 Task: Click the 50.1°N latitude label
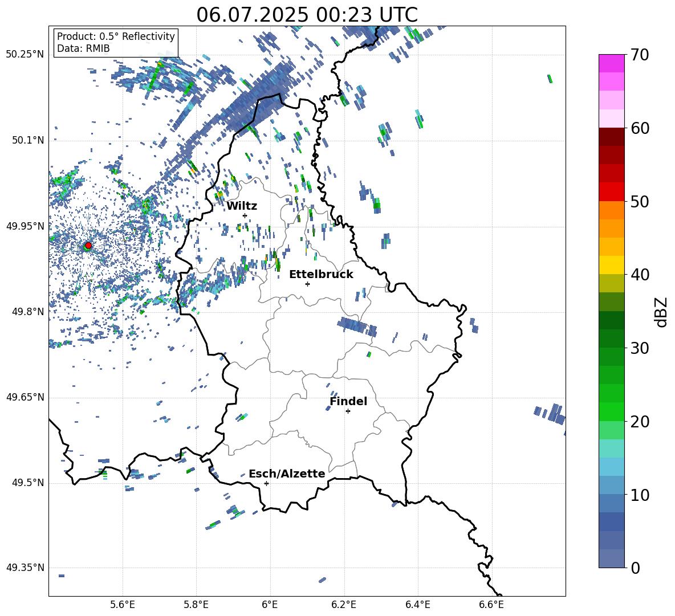click(29, 140)
